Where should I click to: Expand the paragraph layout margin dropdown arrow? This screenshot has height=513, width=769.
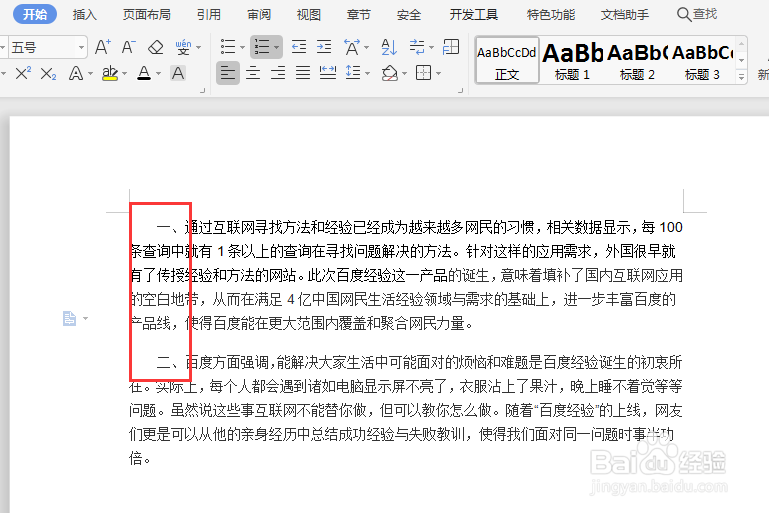click(85, 319)
